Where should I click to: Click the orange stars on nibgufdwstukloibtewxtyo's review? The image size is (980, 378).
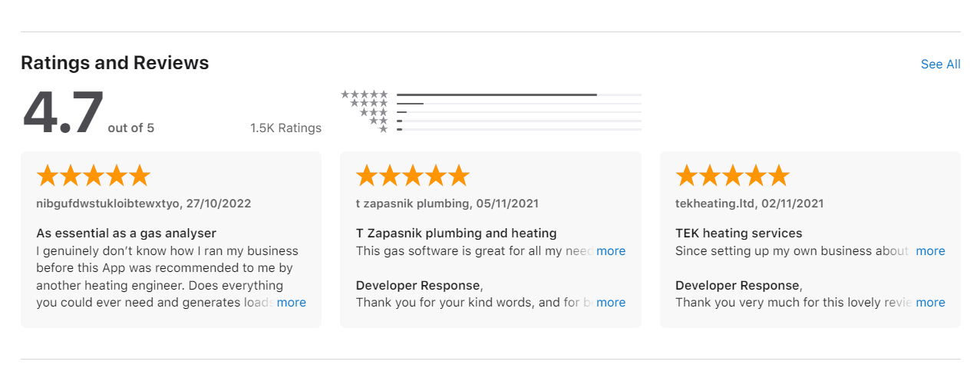(x=93, y=176)
